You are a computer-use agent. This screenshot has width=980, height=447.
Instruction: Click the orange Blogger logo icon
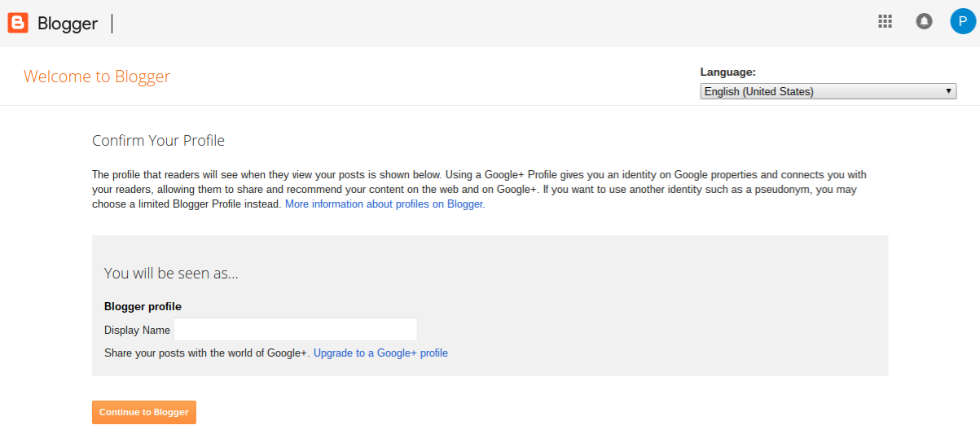18,23
